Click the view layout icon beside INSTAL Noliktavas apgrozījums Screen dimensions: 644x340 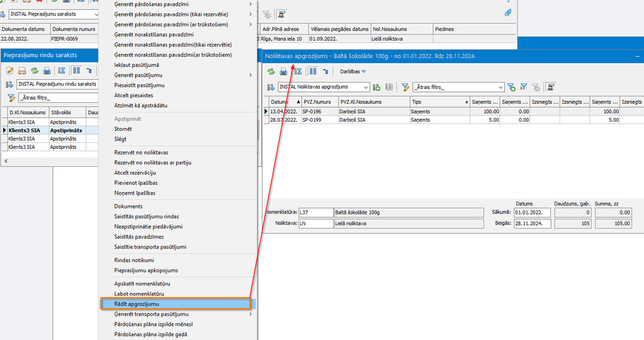pyautogui.click(x=271, y=88)
